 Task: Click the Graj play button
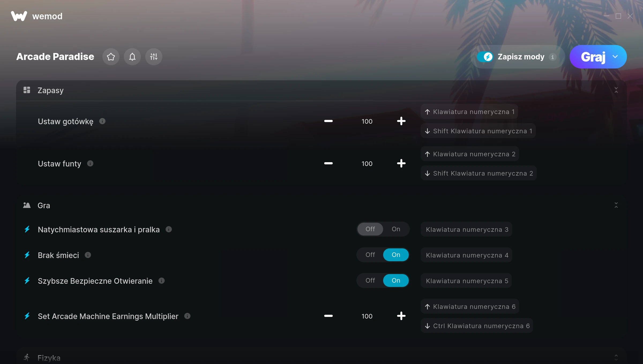tap(593, 57)
